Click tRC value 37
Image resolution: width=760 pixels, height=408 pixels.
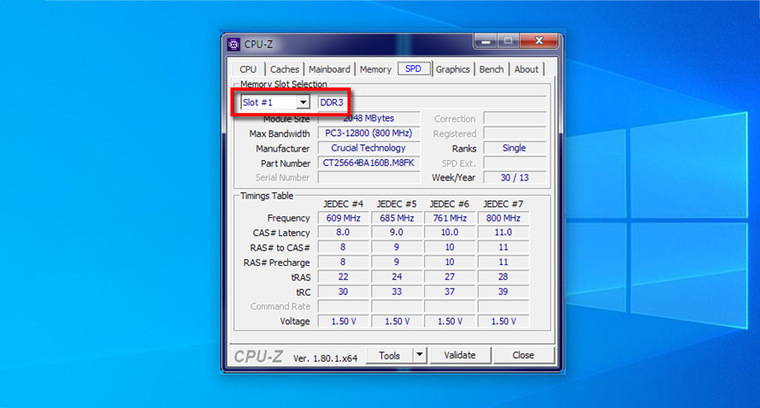[450, 292]
